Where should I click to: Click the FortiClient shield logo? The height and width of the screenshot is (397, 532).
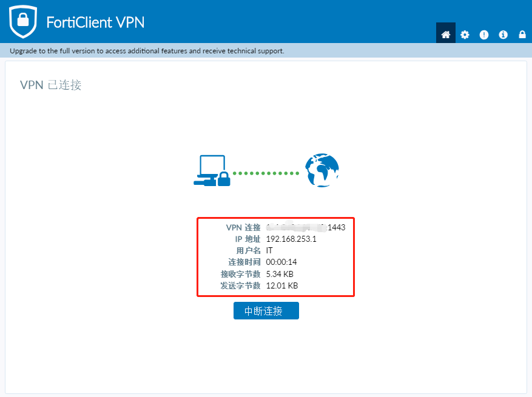tap(23, 21)
